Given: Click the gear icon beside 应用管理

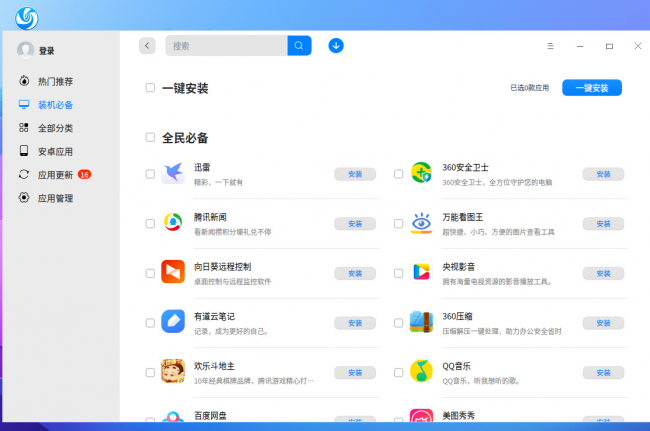Looking at the screenshot, I should coord(24,198).
